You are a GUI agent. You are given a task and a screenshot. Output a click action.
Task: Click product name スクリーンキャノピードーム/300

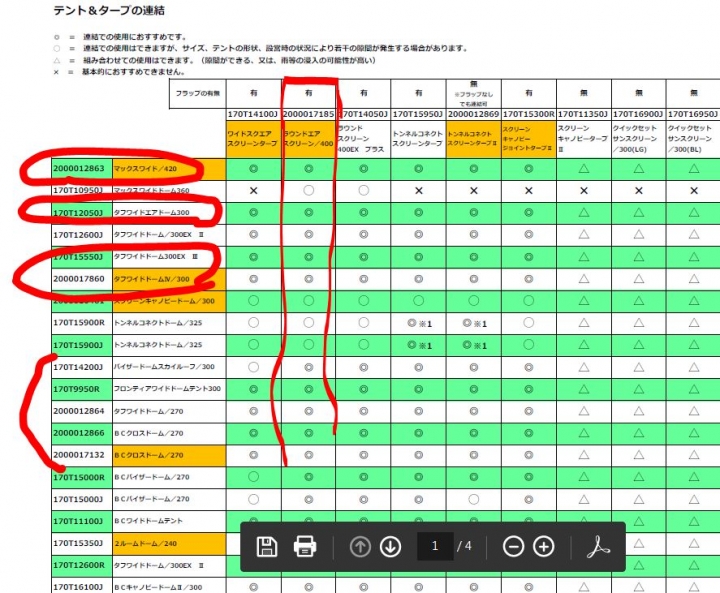(164, 301)
